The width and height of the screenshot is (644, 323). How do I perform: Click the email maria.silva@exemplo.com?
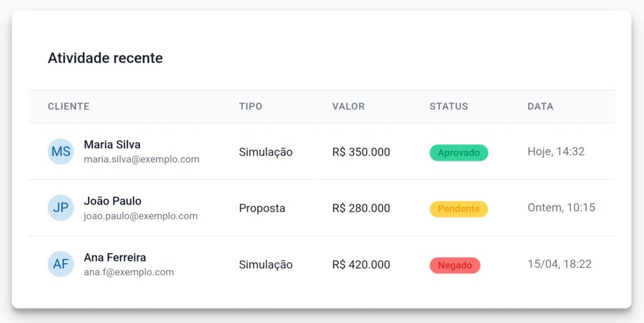[142, 160]
